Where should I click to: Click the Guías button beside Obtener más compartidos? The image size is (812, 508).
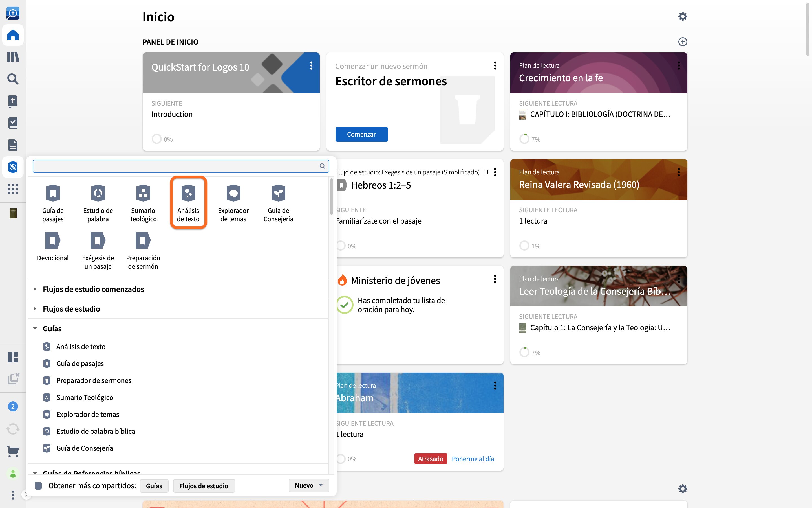point(154,486)
